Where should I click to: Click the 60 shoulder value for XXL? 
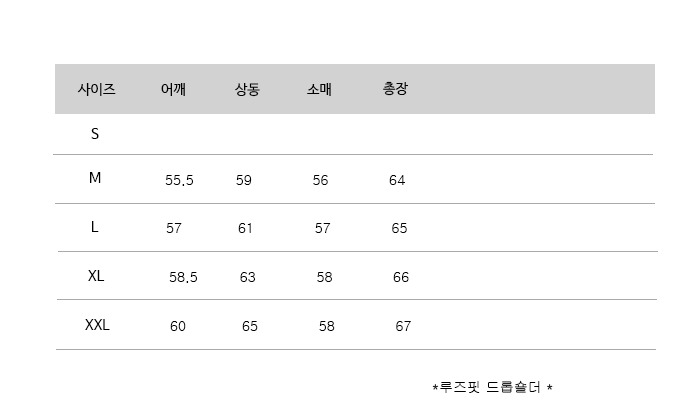pyautogui.click(x=178, y=326)
